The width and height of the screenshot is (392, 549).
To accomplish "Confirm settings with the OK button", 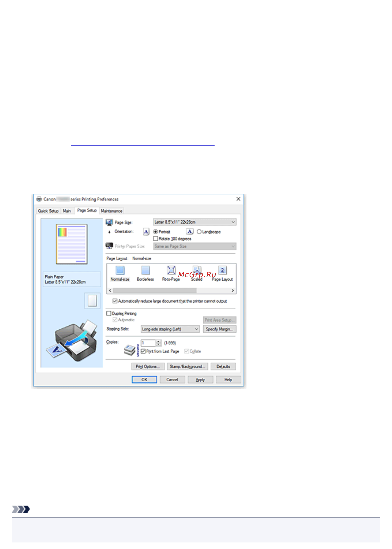I will point(144,380).
